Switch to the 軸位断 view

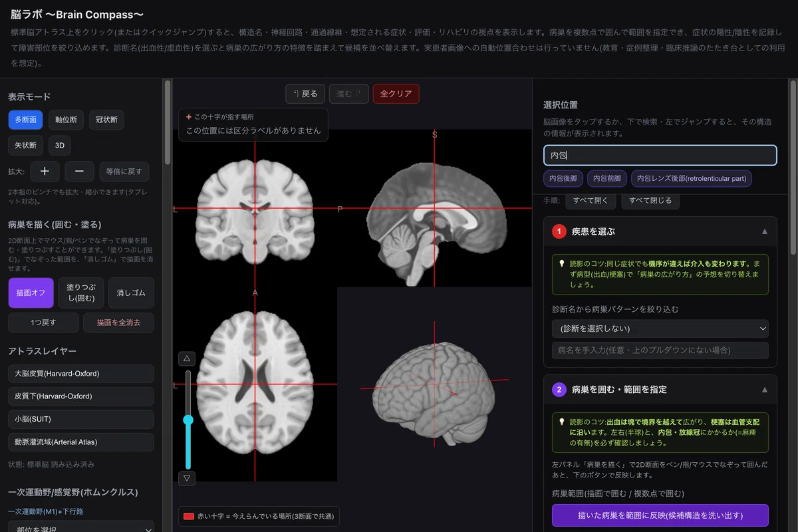point(66,120)
